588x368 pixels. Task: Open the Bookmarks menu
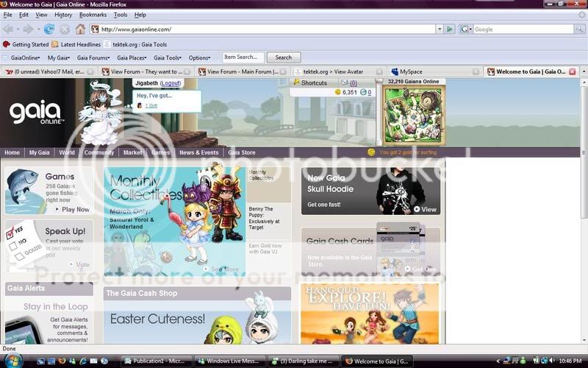[93, 15]
